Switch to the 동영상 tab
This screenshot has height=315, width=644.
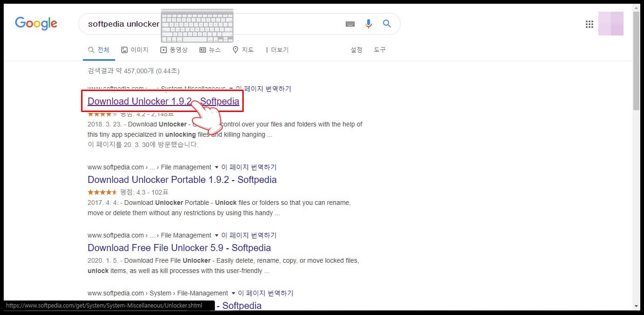pos(174,50)
